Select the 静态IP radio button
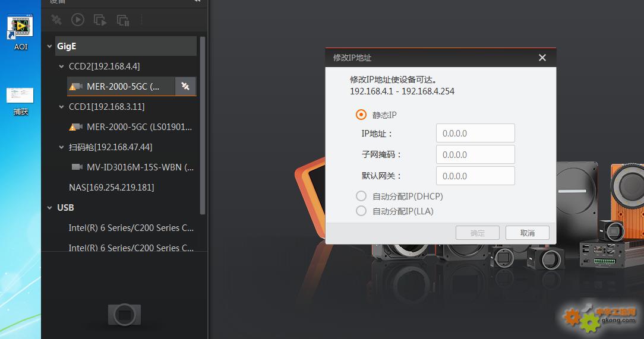This screenshot has width=644, height=339. coord(361,115)
